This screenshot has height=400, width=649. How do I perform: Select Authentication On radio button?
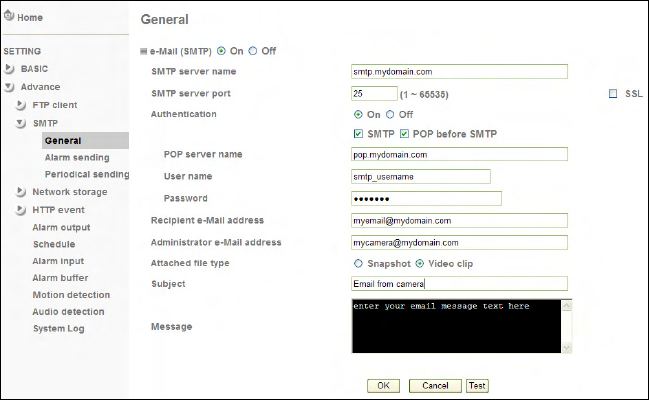click(x=358, y=114)
